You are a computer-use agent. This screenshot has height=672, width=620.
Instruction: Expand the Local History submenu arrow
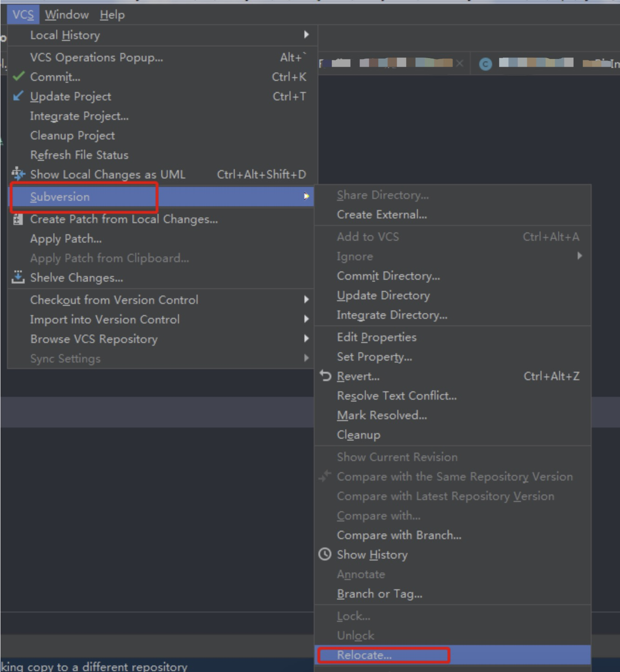pyautogui.click(x=306, y=34)
